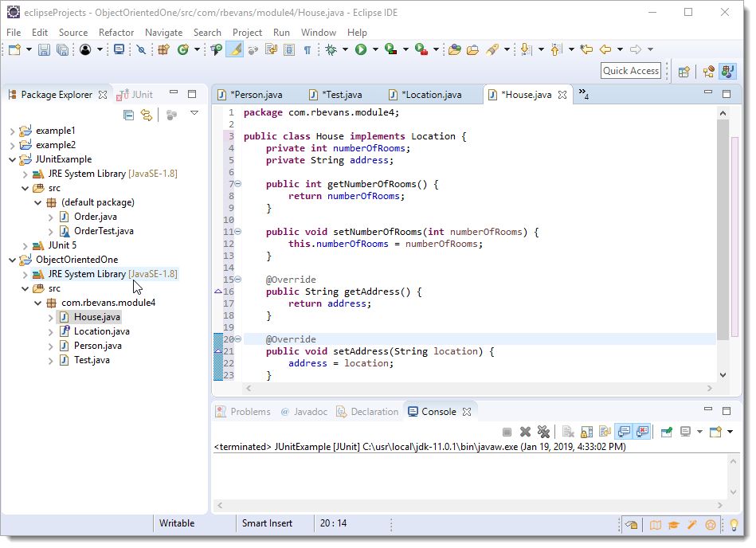Toggle Show Console When Standard Error Changes
The image size is (756, 548).
coord(642,432)
